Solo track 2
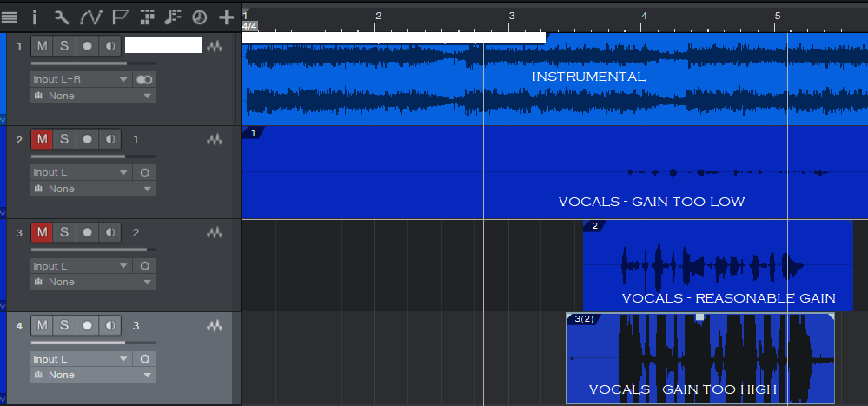This screenshot has width=868, height=406. pos(64,140)
